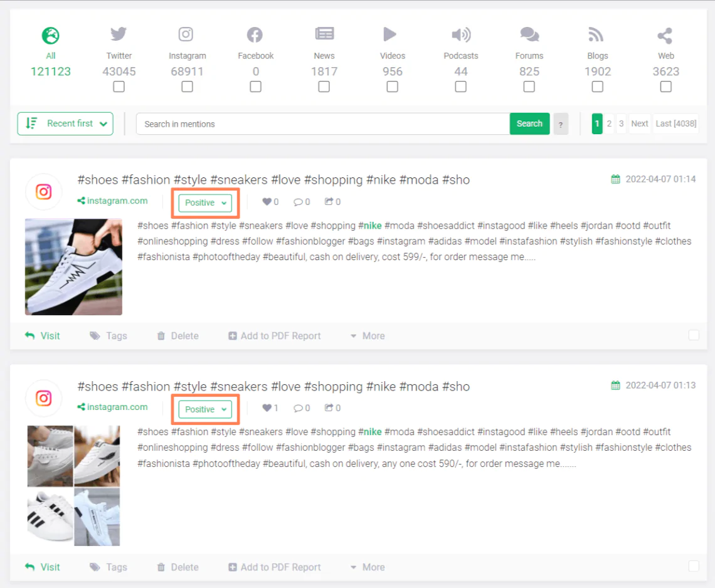
Task: Select the 01:13 mention checkbox
Action: pos(694,566)
